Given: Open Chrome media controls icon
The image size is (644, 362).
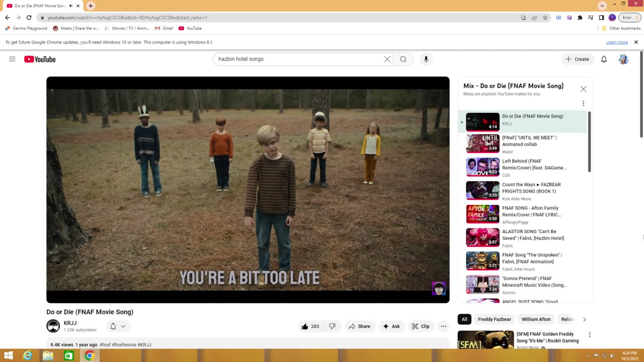Looking at the screenshot, I should 591,18.
